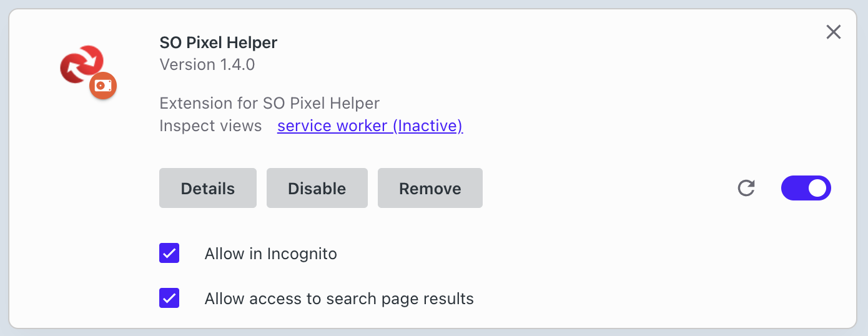Close the extension card with the X
868x336 pixels.
(833, 32)
